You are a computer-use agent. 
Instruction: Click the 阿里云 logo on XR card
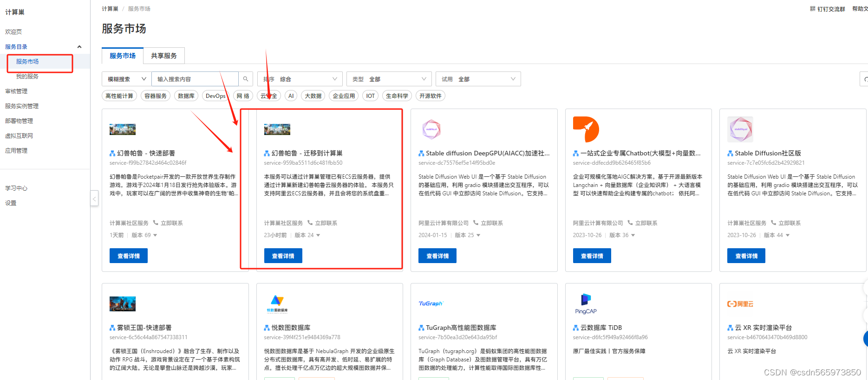coord(740,304)
